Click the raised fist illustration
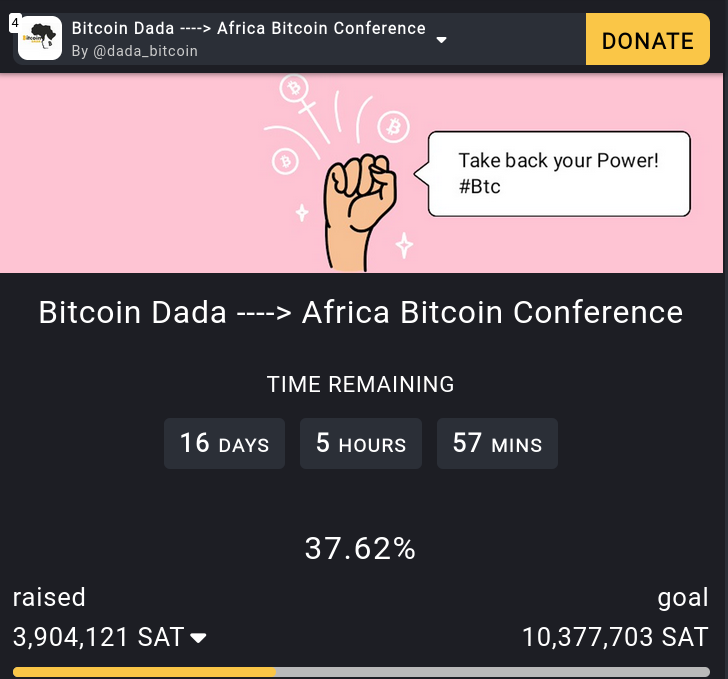 [x=359, y=213]
